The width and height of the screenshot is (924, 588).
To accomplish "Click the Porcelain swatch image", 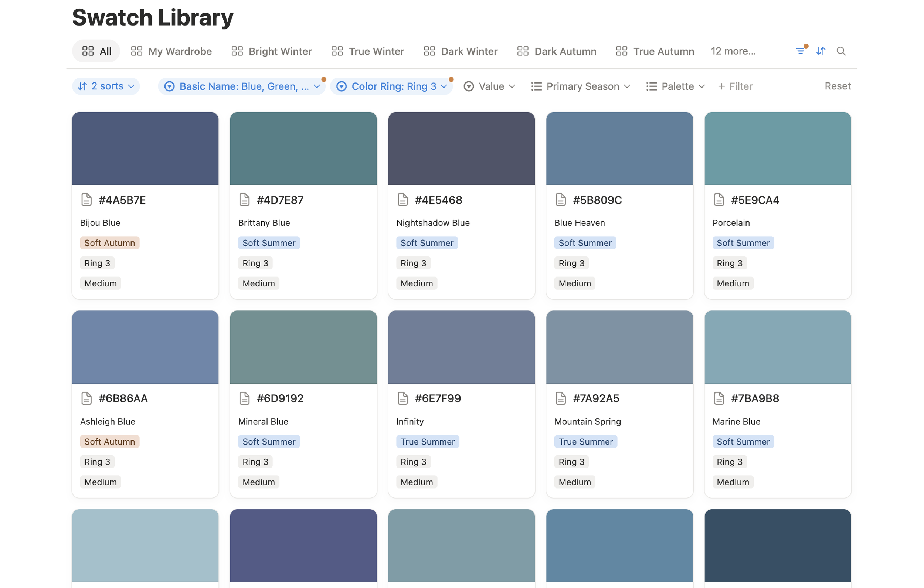I will pyautogui.click(x=778, y=149).
